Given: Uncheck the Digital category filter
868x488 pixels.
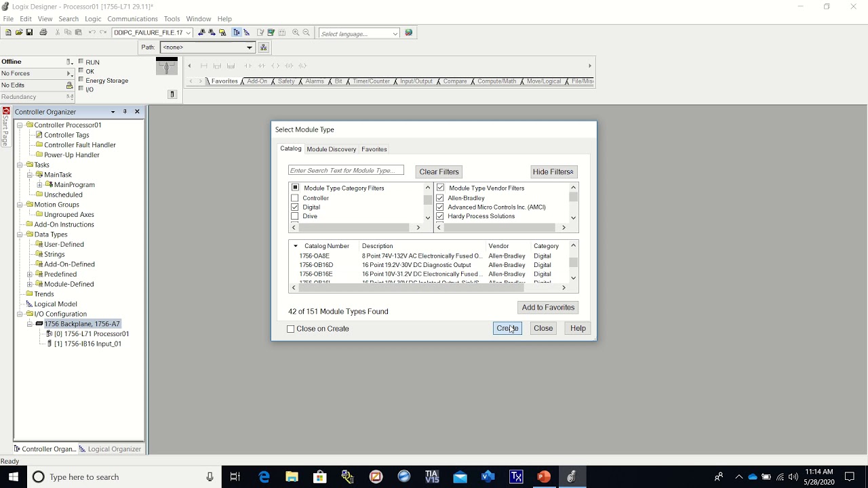Looking at the screenshot, I should coord(295,207).
